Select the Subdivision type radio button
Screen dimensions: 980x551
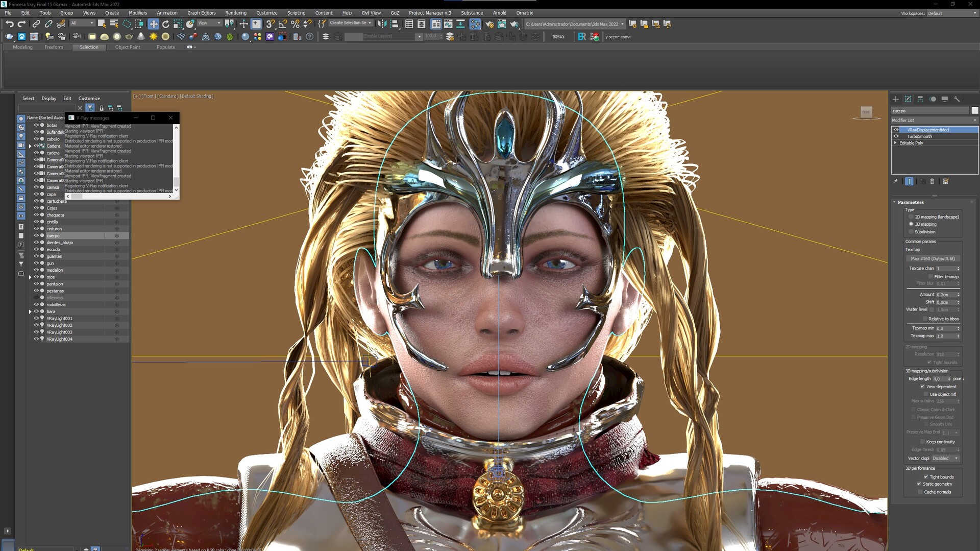click(x=911, y=232)
